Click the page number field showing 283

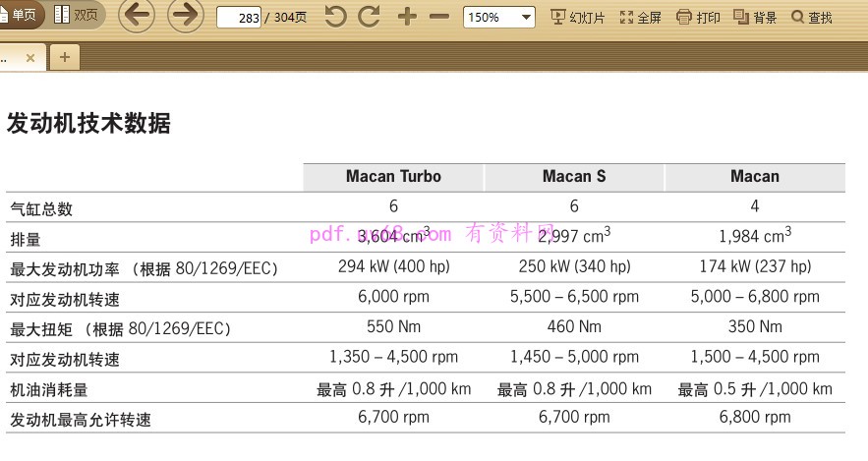point(238,18)
